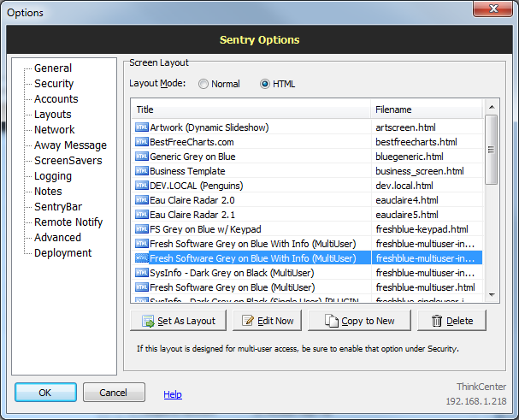This screenshot has height=420, width=519.
Task: Click the HTML icon of the highlighted layout row
Action: (x=142, y=258)
